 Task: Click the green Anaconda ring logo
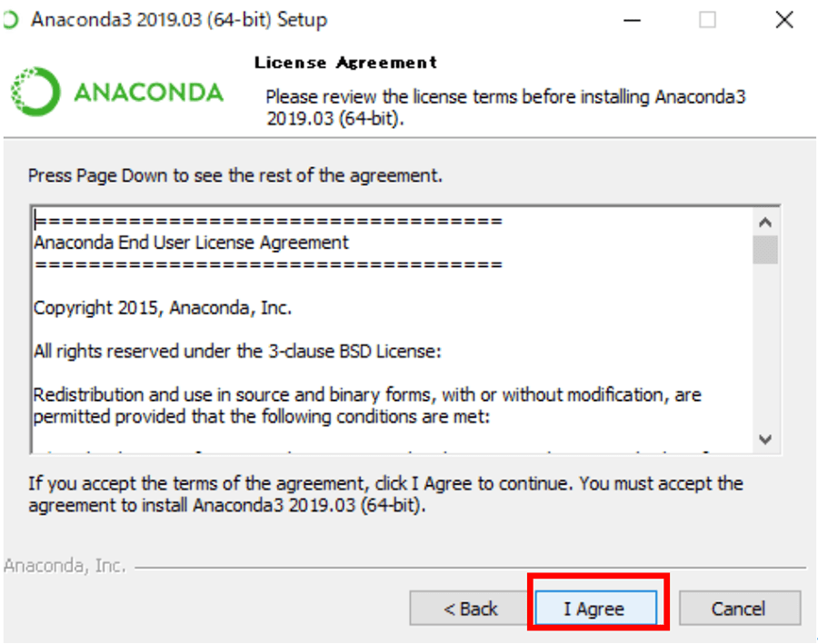(x=35, y=92)
